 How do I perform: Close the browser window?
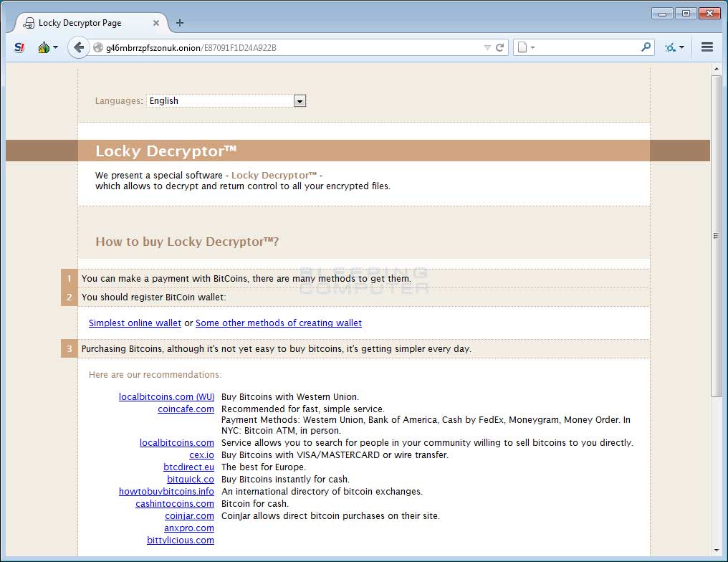(x=709, y=14)
